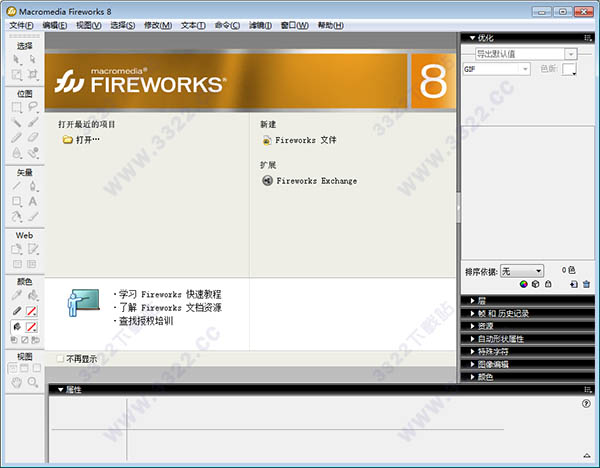The height and width of the screenshot is (468, 600).
Task: Switch to full screen mode
Action: (x=36, y=368)
